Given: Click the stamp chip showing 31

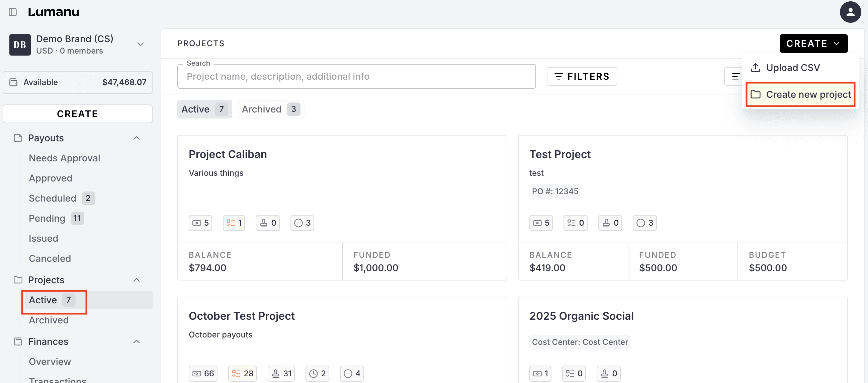Looking at the screenshot, I should click(x=281, y=373).
